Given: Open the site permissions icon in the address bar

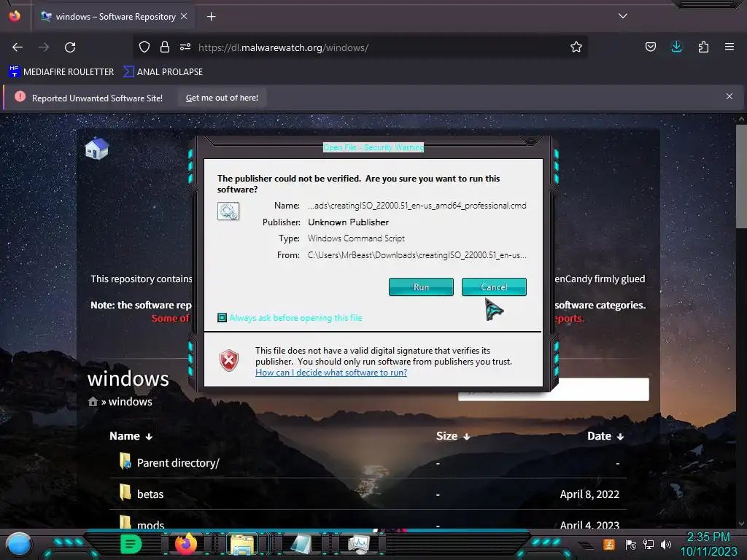Looking at the screenshot, I should click(185, 47).
